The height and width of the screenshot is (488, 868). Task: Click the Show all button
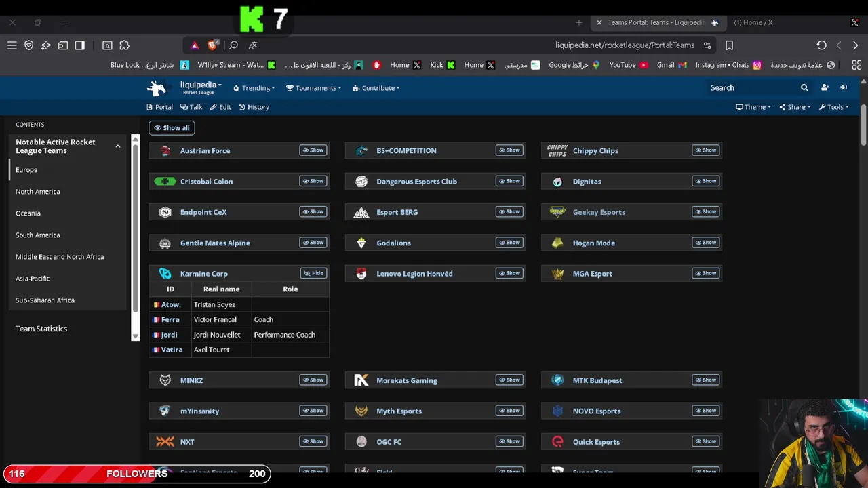click(x=172, y=128)
